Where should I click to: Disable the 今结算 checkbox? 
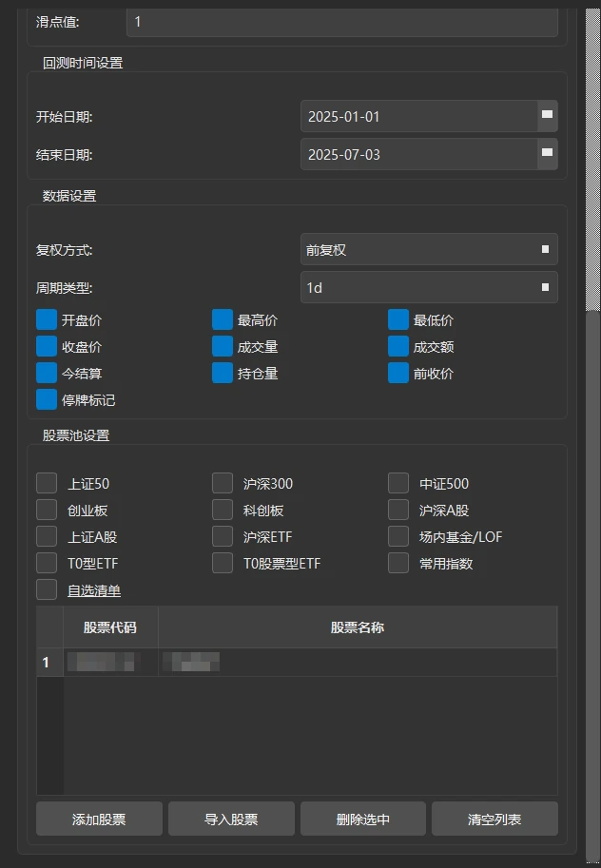pos(47,373)
